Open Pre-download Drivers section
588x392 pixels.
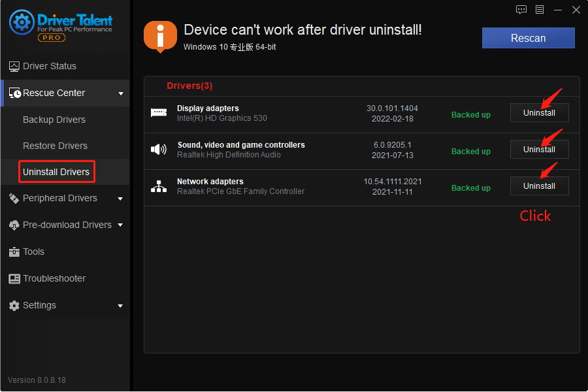coord(67,225)
